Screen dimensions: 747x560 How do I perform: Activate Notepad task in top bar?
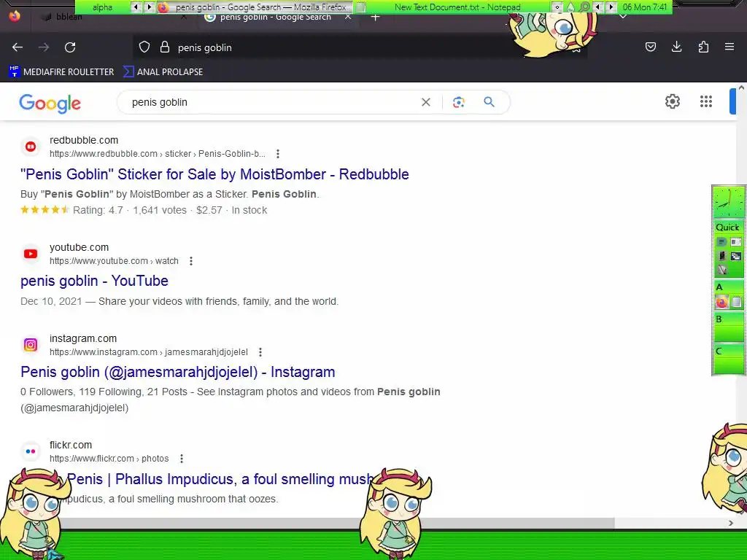click(451, 7)
